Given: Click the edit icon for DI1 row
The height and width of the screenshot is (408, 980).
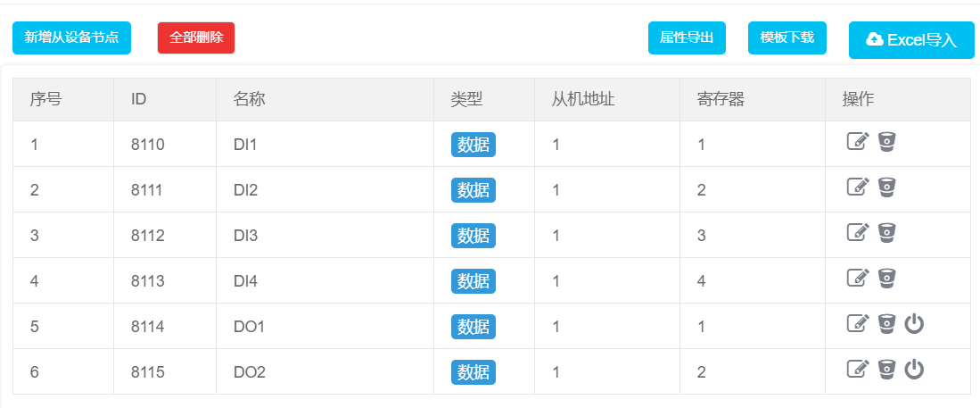Looking at the screenshot, I should [x=857, y=141].
